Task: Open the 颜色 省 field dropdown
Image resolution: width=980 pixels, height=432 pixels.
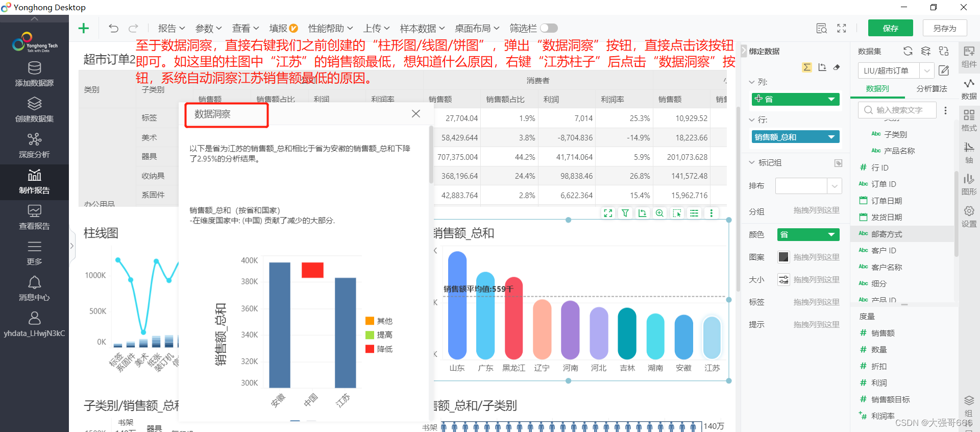Action: tap(831, 234)
